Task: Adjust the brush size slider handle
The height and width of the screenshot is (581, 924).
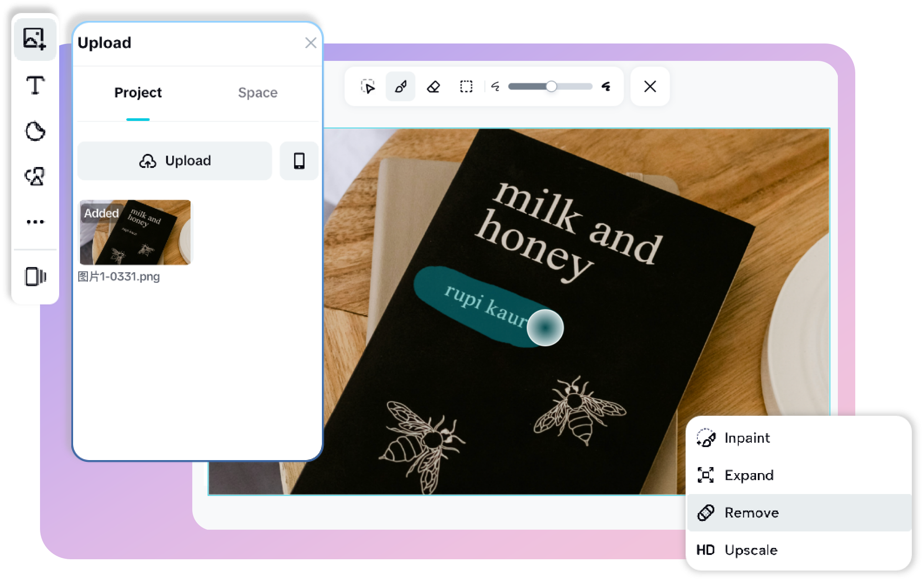Action: point(551,87)
